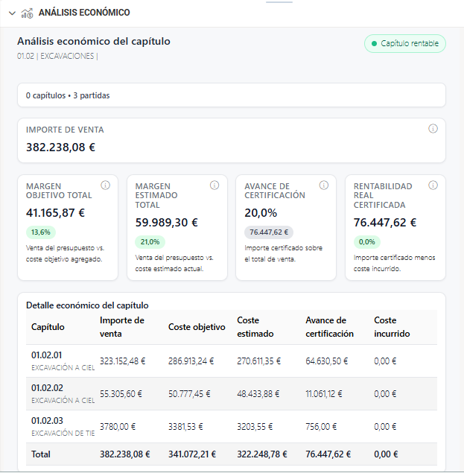Show info for Rentabilidad Real Certificada
This screenshot has height=476, width=464.
pyautogui.click(x=433, y=185)
